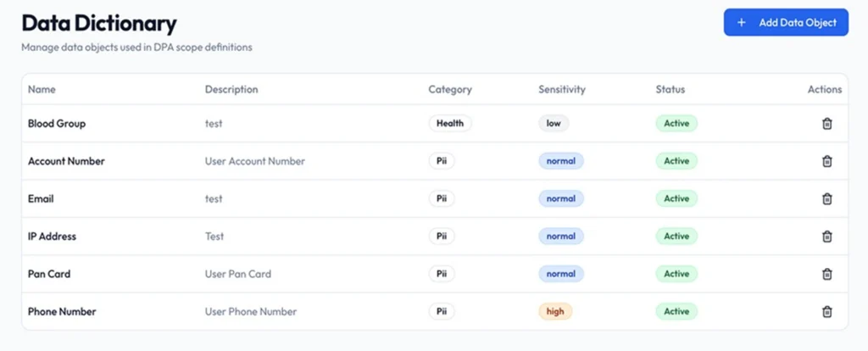Click trash icon for Email entry
The width and height of the screenshot is (868, 351).
827,198
